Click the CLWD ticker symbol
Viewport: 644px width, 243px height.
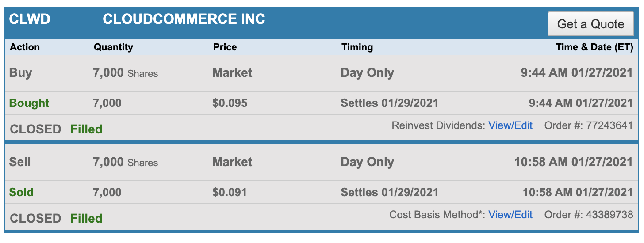click(30, 19)
